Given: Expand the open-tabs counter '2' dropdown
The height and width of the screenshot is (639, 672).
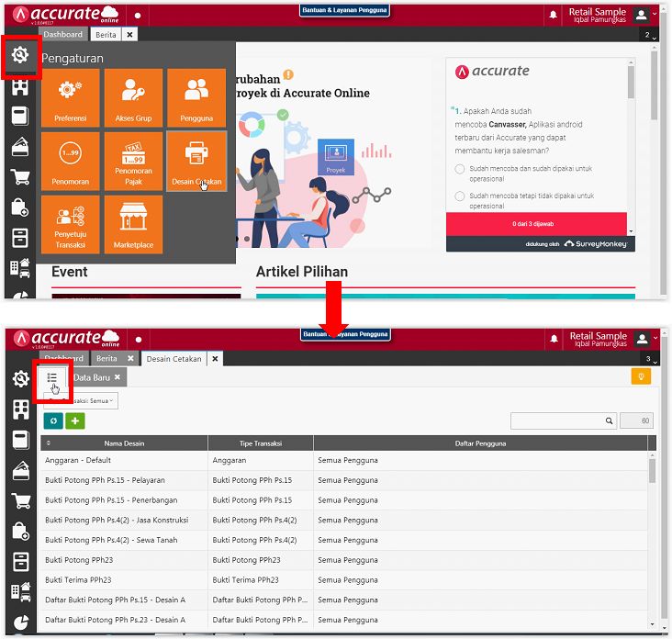Looking at the screenshot, I should [650, 35].
